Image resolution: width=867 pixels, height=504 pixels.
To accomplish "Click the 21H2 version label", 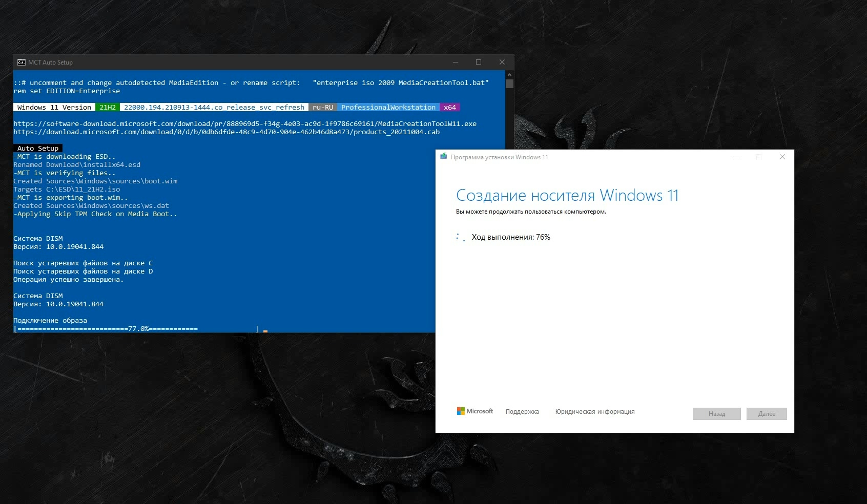I will 108,108.
